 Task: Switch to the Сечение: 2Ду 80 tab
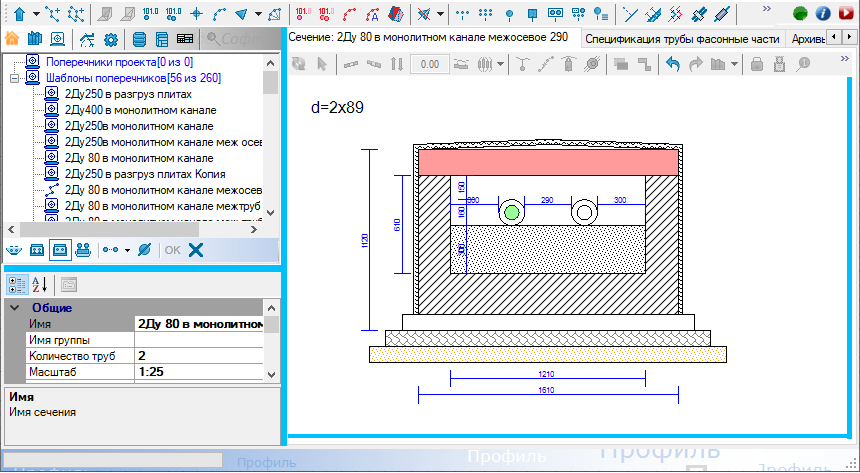pyautogui.click(x=428, y=37)
